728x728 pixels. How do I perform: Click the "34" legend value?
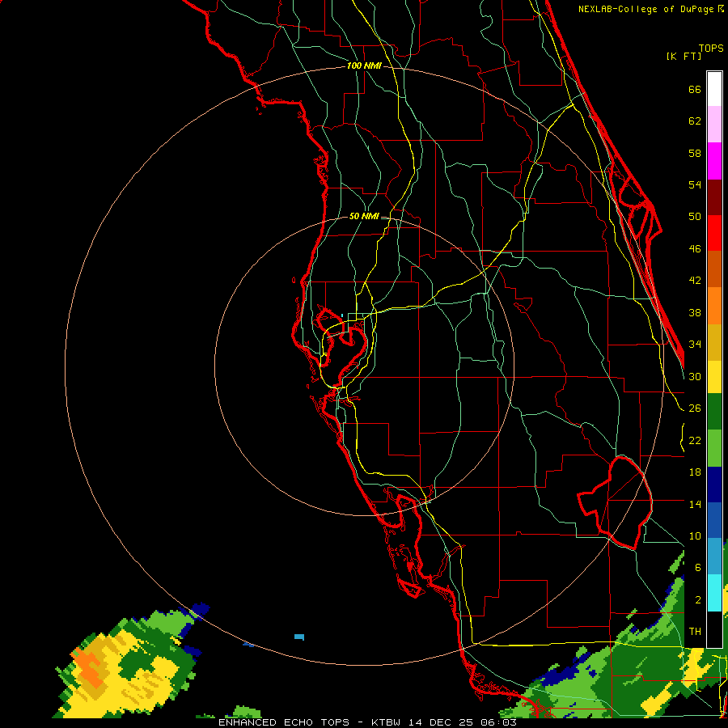click(x=695, y=345)
